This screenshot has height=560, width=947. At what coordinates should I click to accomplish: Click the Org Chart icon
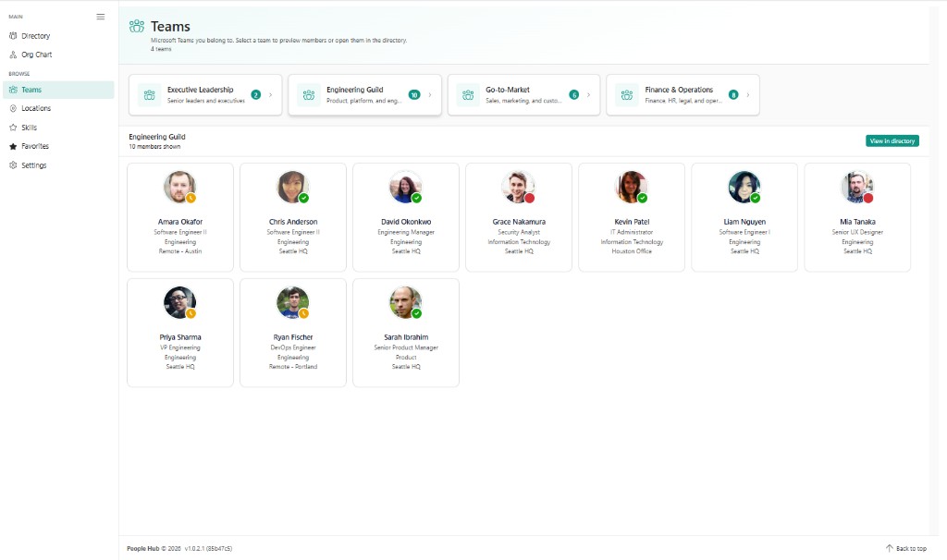pyautogui.click(x=13, y=55)
